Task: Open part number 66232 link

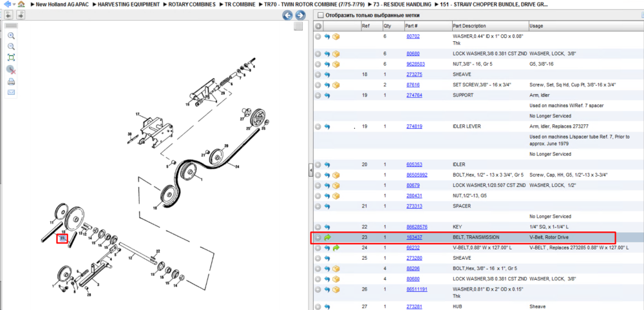Action: pyautogui.click(x=413, y=247)
